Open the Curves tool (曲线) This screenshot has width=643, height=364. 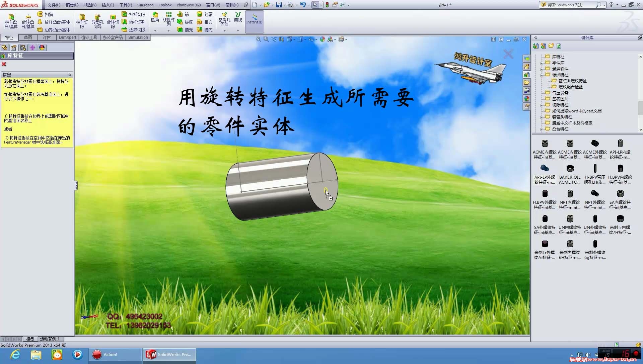click(238, 17)
